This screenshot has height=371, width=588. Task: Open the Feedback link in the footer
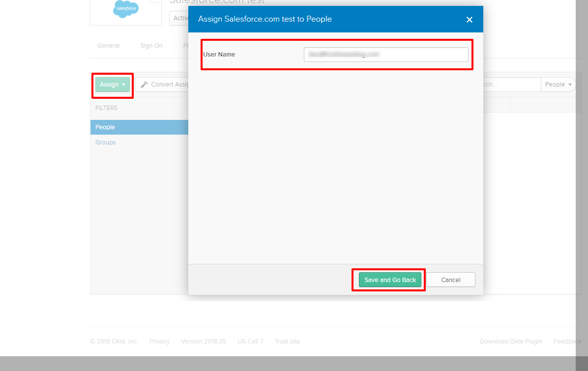tap(567, 342)
